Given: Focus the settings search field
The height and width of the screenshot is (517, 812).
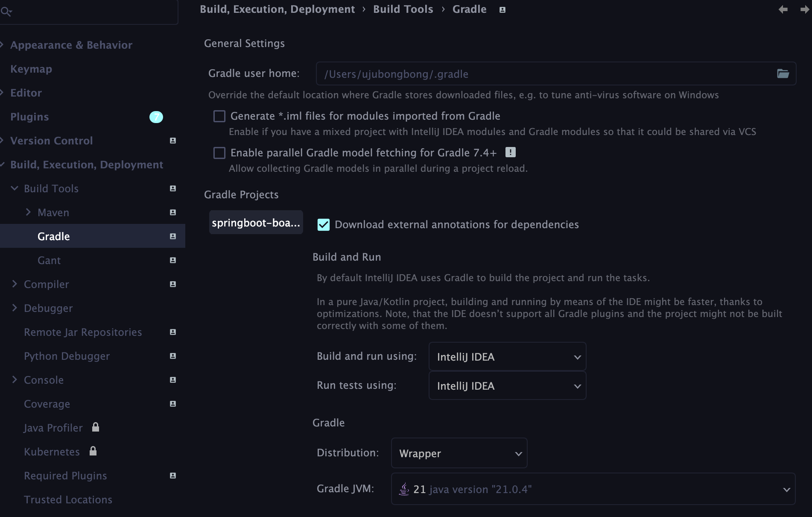Looking at the screenshot, I should pyautogui.click(x=89, y=12).
